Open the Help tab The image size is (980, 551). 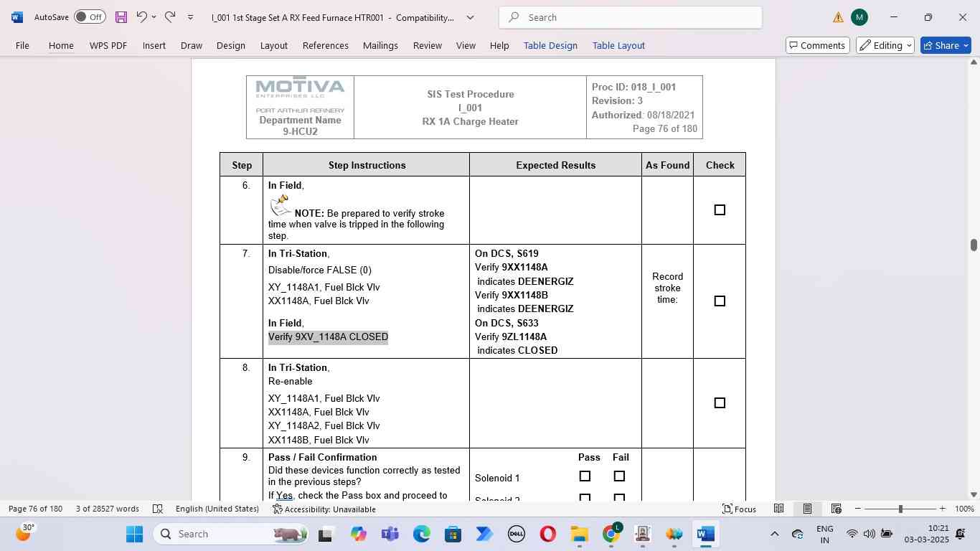click(x=499, y=45)
